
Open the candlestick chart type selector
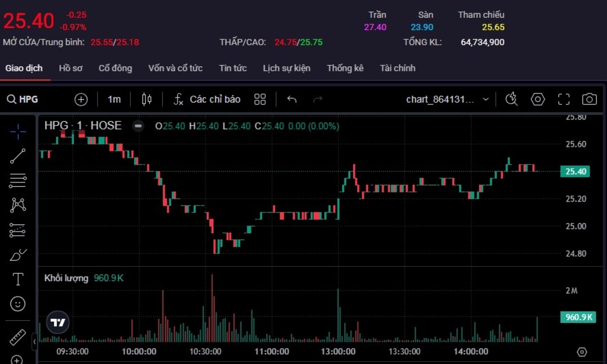point(147,99)
